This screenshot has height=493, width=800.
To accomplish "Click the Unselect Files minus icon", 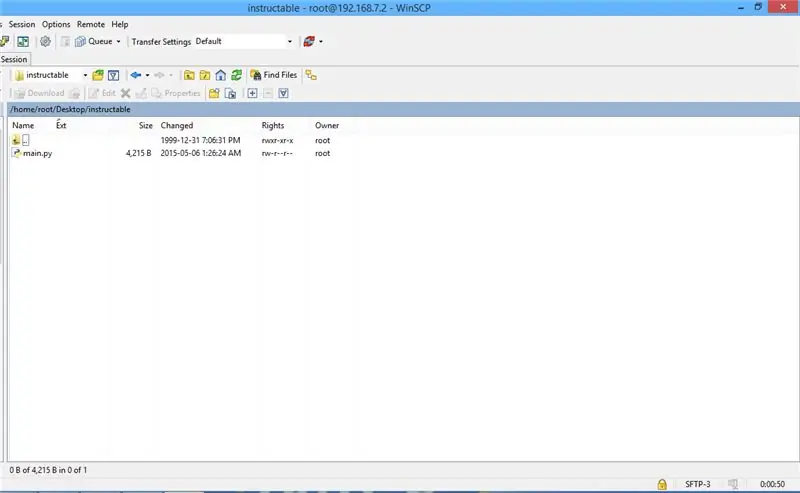I will pyautogui.click(x=268, y=93).
